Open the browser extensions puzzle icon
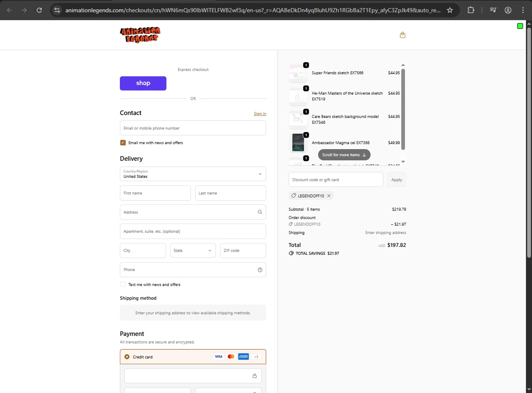 pyautogui.click(x=471, y=10)
